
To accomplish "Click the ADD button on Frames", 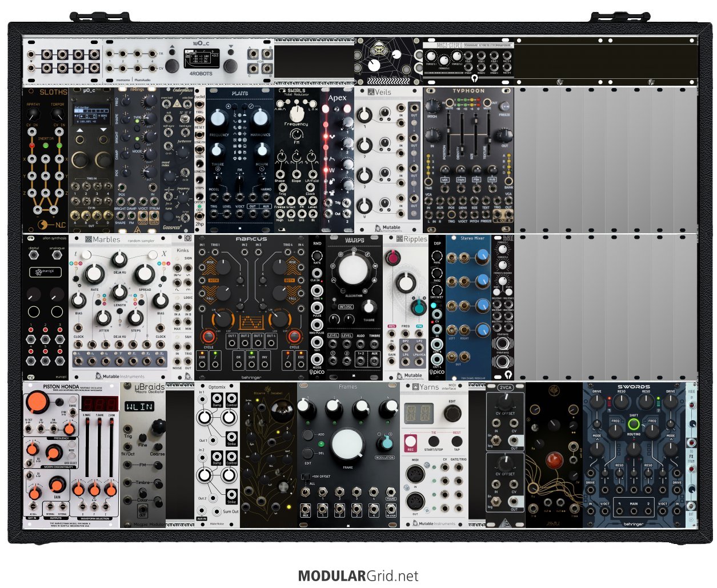I will click(308, 435).
